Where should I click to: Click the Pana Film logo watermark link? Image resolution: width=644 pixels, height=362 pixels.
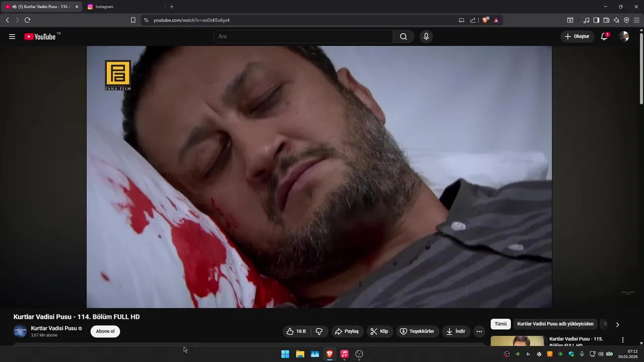[118, 75]
